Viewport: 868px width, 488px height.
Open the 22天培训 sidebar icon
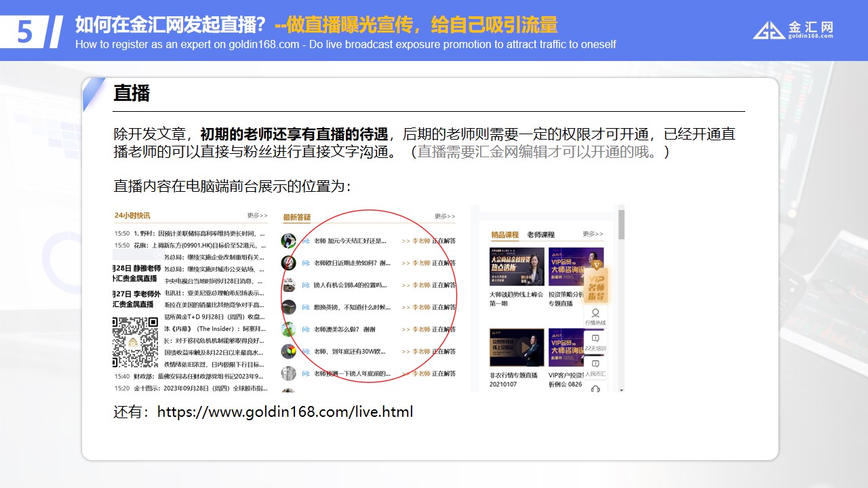[x=595, y=342]
